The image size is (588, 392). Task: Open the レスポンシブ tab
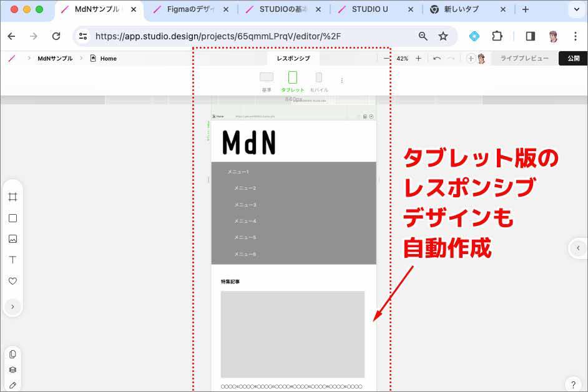(x=293, y=58)
